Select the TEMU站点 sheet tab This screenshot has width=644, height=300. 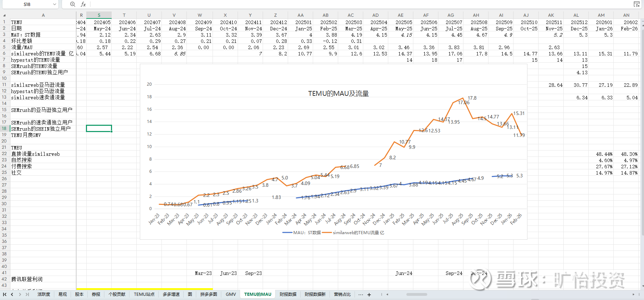[144, 294]
